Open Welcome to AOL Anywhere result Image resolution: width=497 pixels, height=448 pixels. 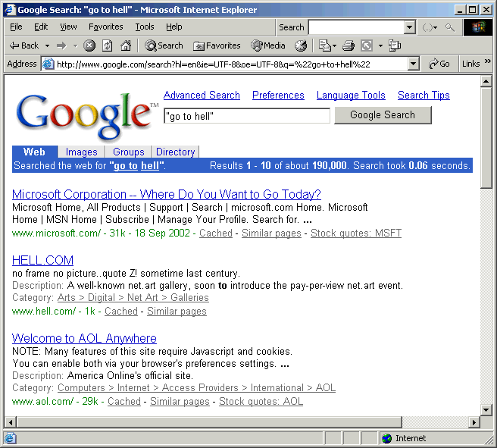[84, 338]
